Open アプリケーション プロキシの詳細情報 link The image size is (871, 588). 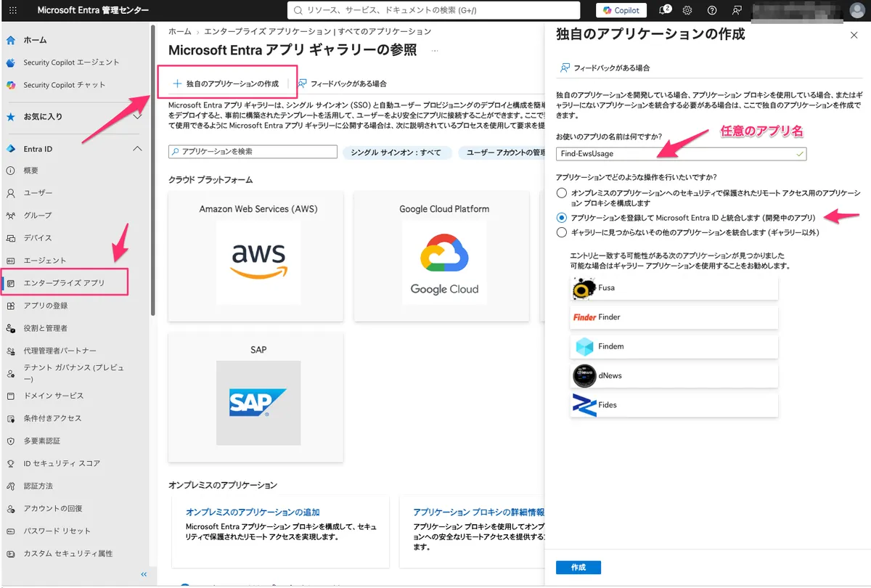click(478, 512)
